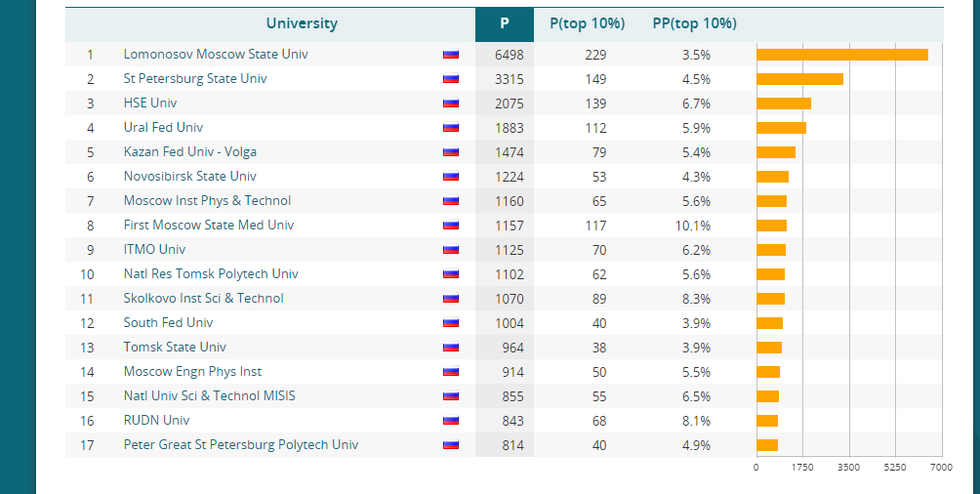Screen dimensions: 980x494
Task: Open Moscow Inst Phys & Technol link
Action: point(207,201)
